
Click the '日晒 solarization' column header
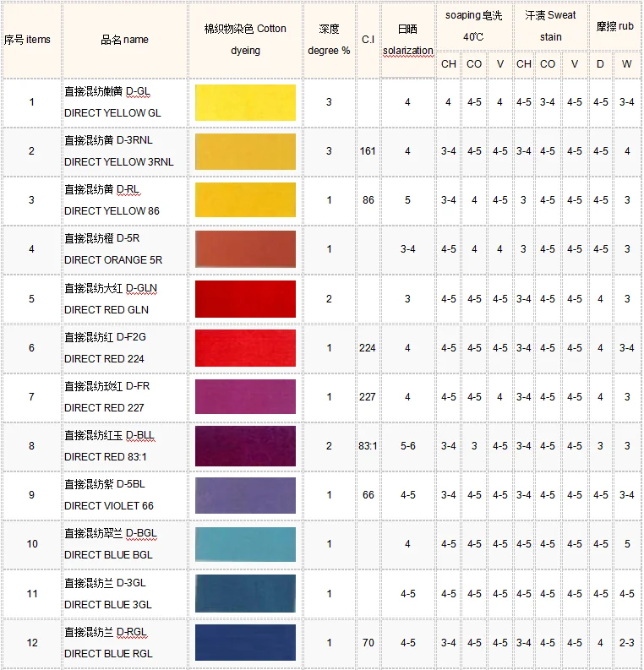click(x=407, y=40)
